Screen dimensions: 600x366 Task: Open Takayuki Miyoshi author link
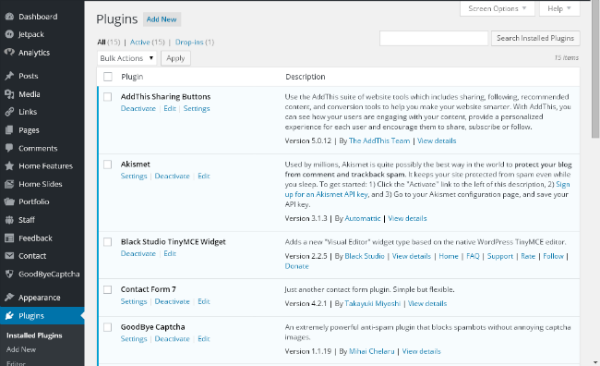pos(372,304)
